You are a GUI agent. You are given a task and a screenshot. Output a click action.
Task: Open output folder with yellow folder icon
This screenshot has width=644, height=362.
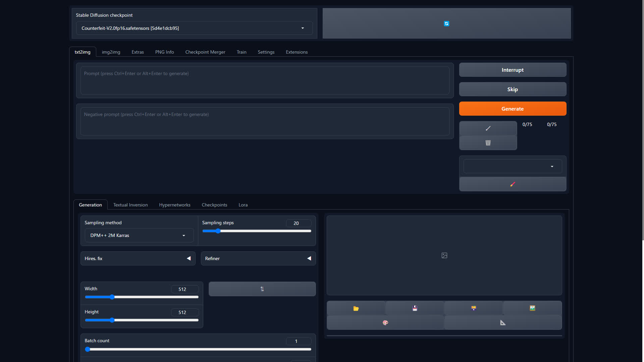356,308
